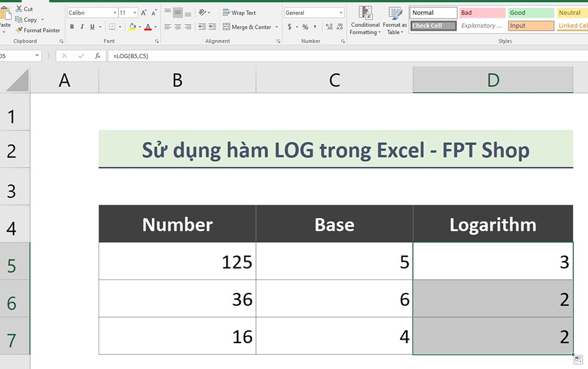Screen dimensions: 588x369
Task: Apply the Normal cell style
Action: (x=434, y=13)
